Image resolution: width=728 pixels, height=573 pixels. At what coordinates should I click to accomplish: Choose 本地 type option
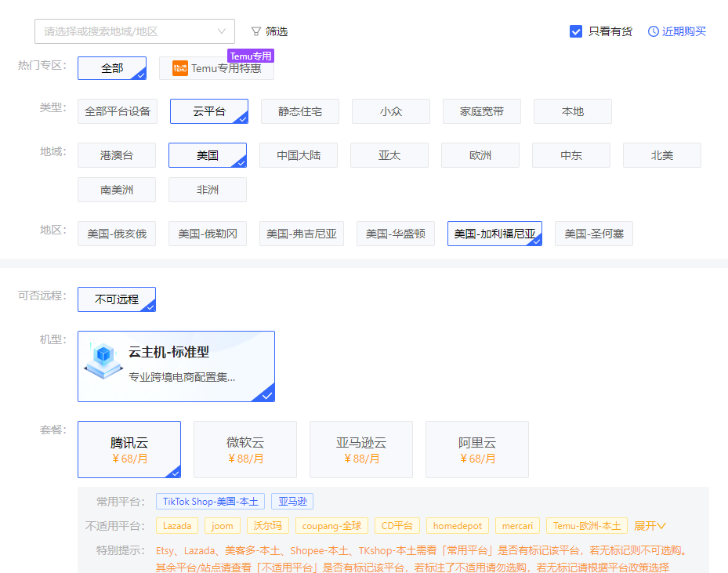[x=573, y=111]
